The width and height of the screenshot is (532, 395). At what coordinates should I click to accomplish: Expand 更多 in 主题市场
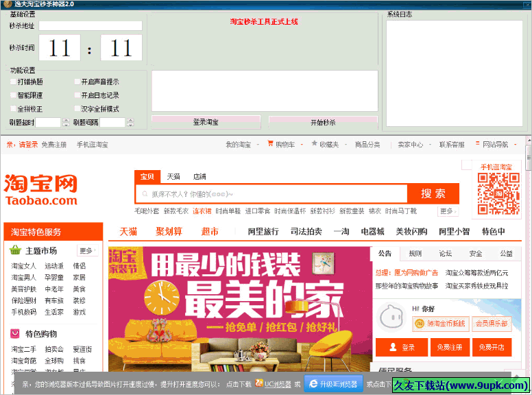(88, 250)
